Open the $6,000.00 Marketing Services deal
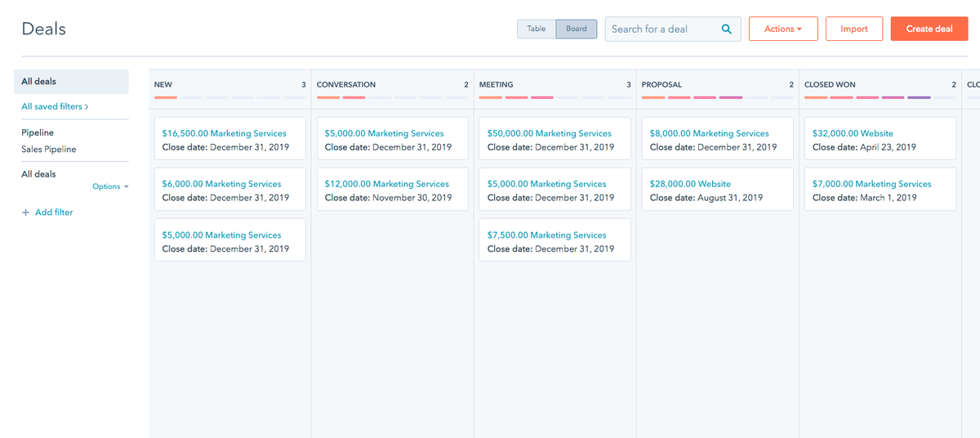The image size is (980, 438). pos(221,184)
